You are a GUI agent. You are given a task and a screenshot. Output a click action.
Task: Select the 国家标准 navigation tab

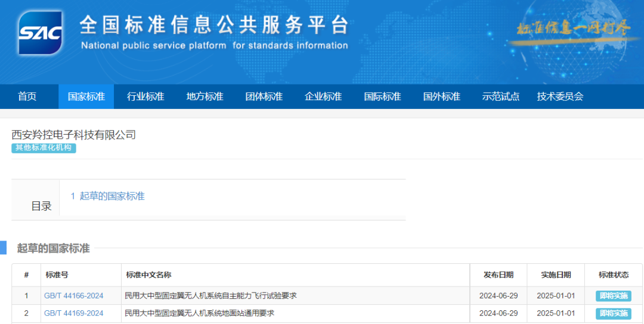[86, 96]
